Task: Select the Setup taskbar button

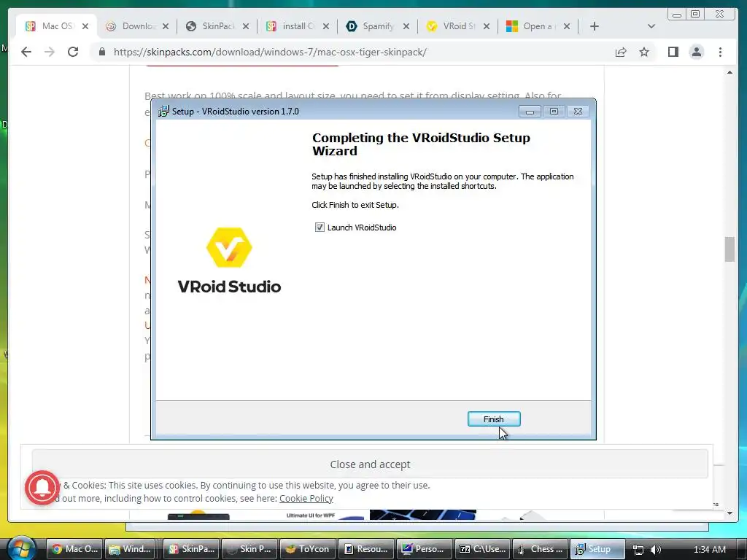Action: coord(598,549)
